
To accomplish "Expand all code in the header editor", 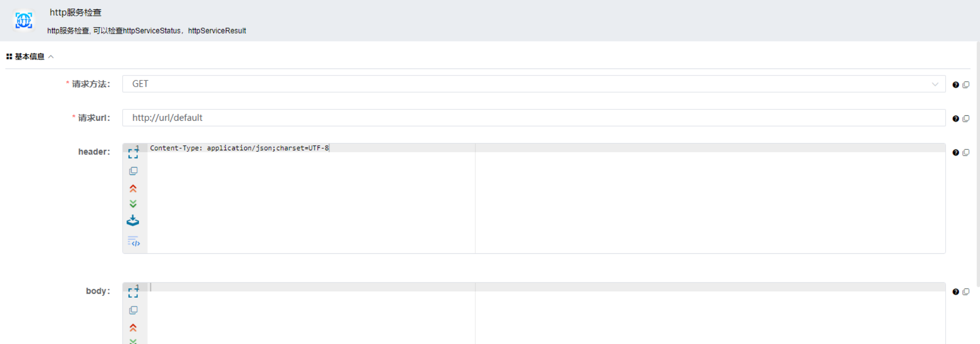I will pyautogui.click(x=133, y=204).
